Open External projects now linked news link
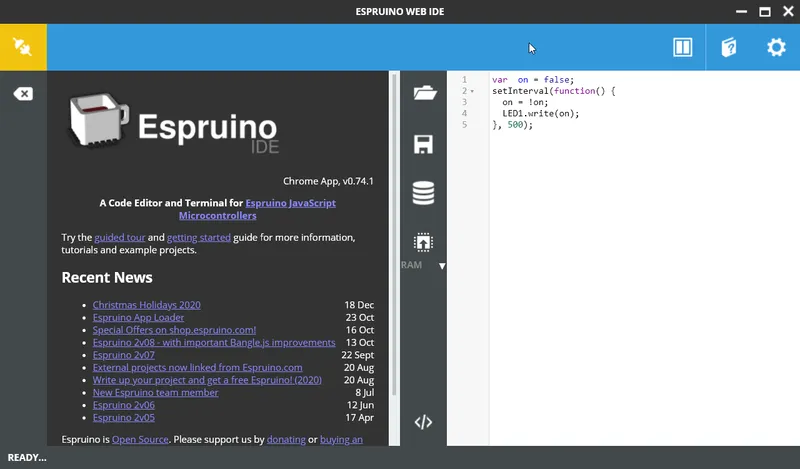This screenshot has width=800, height=469. (197, 367)
